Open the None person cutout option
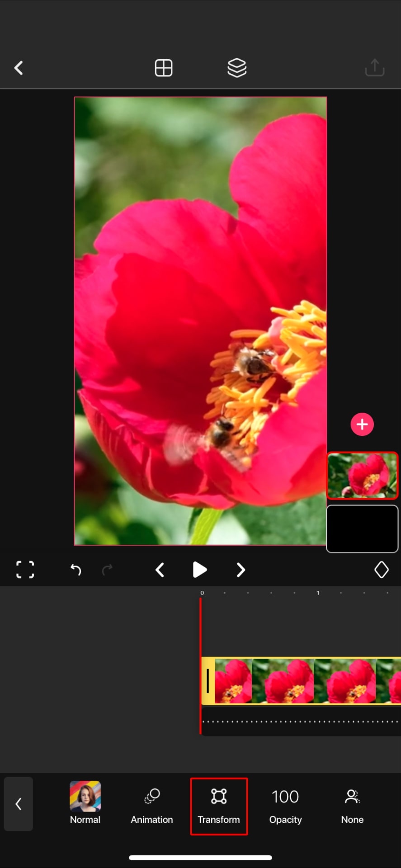The width and height of the screenshot is (401, 868). [x=352, y=806]
